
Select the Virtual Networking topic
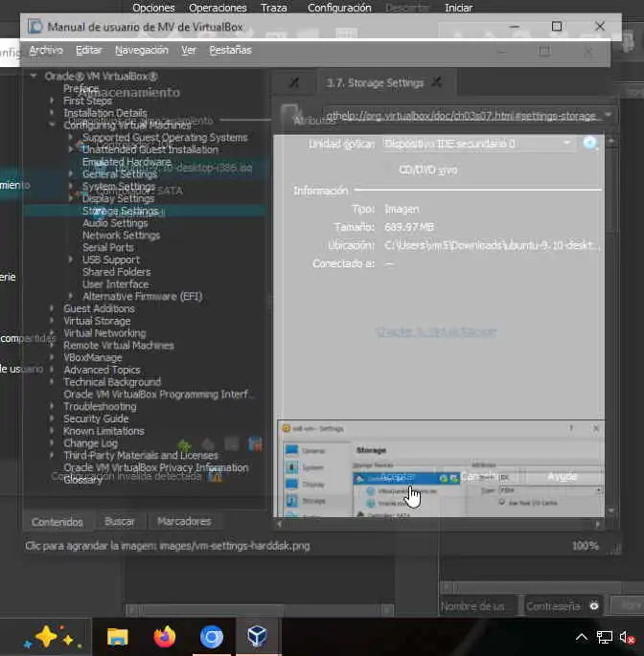[104, 333]
